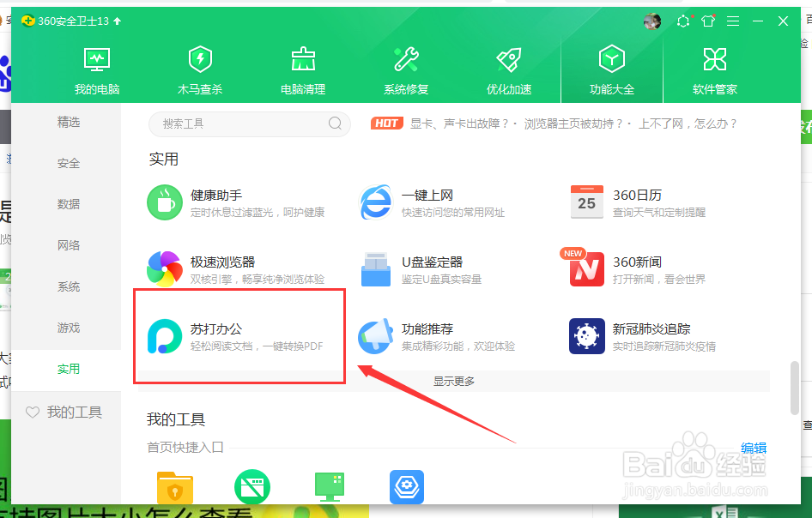Launch 极速浏览器 colorful icon
The image size is (812, 518).
pyautogui.click(x=165, y=269)
